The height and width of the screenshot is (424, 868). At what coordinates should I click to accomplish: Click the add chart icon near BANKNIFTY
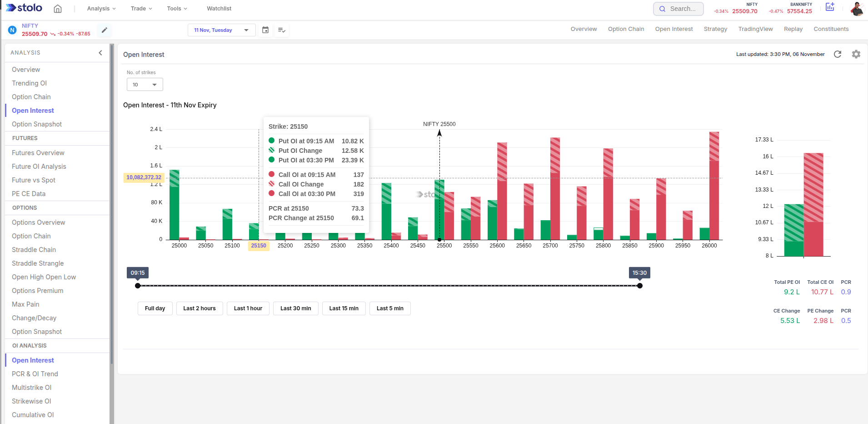[830, 7]
